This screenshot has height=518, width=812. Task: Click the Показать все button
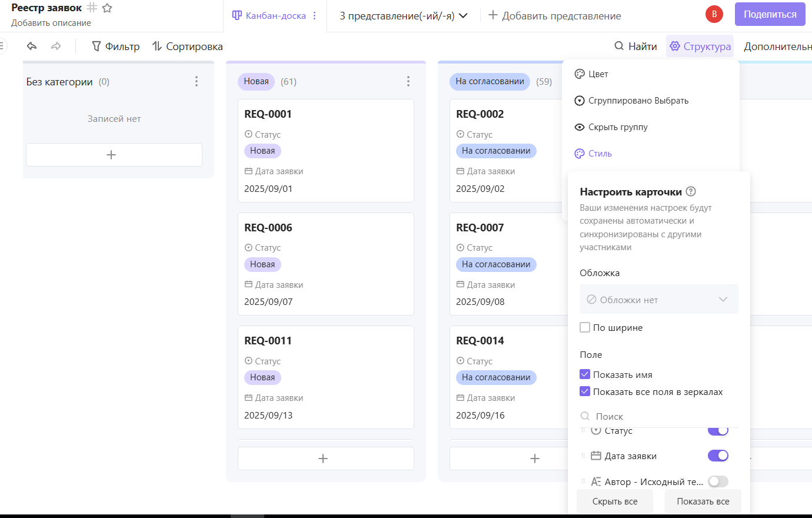click(x=703, y=502)
